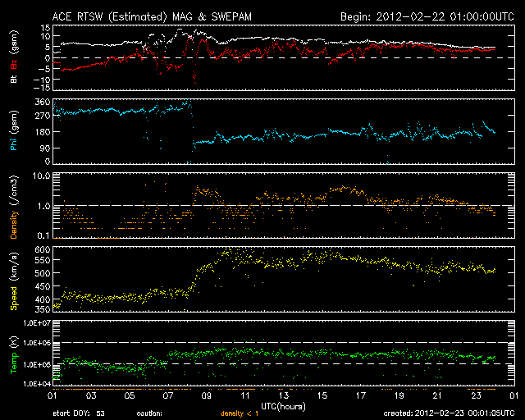
Task: Click the "1.0E+04" tick on Temp axis
Action: (37, 384)
